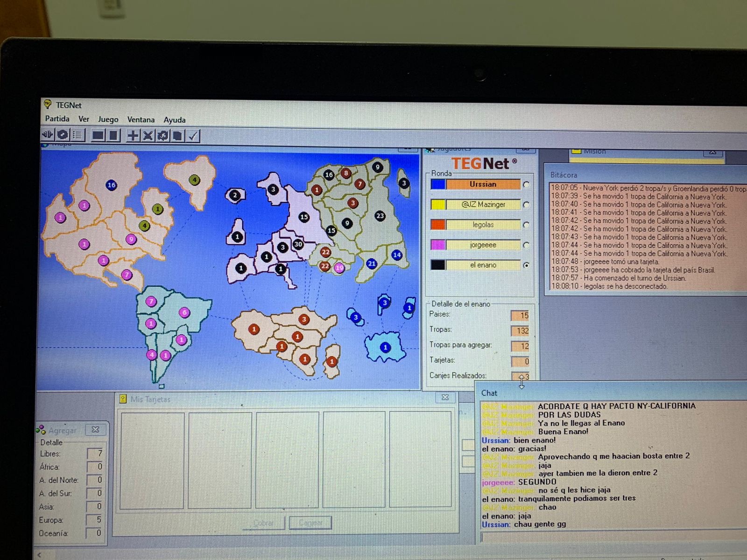Screen dimensions: 747x560
Task: Click Urssian's blue color swatch
Action: (x=438, y=184)
